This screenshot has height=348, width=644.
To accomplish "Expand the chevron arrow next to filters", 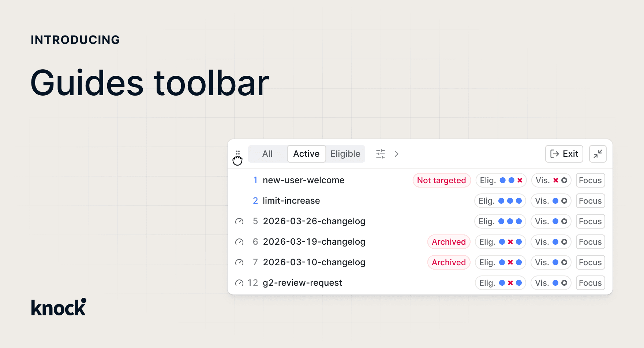I will [x=397, y=154].
